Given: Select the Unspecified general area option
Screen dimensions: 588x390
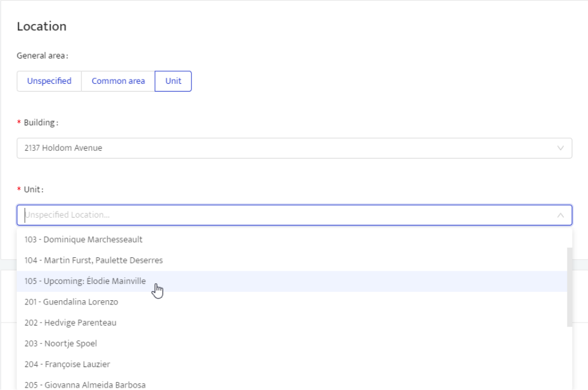Looking at the screenshot, I should click(x=49, y=81).
